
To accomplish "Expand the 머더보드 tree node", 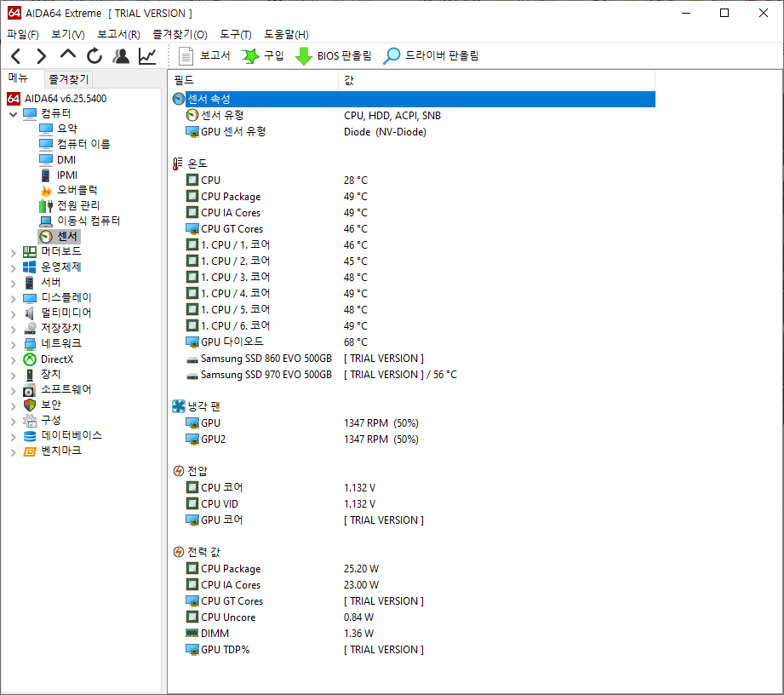I will (x=14, y=253).
